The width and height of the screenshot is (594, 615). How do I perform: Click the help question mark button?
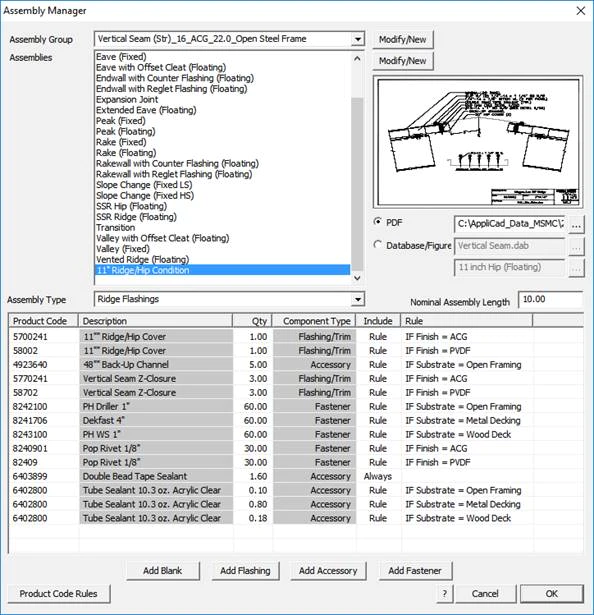[x=444, y=593]
